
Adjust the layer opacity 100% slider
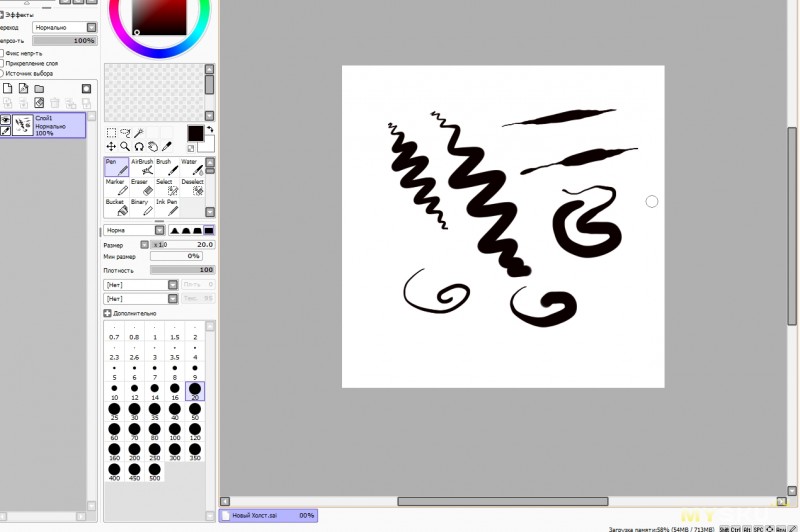pyautogui.click(x=65, y=40)
